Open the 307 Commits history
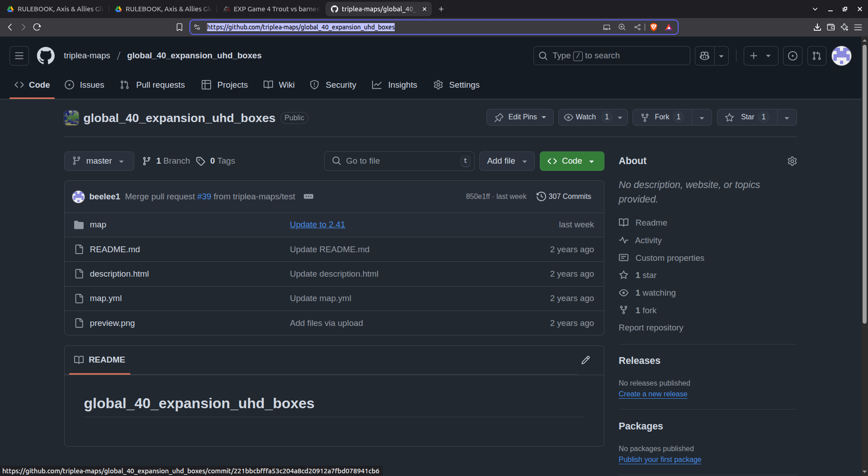Viewport: 868px width, 476px height. coord(564,197)
